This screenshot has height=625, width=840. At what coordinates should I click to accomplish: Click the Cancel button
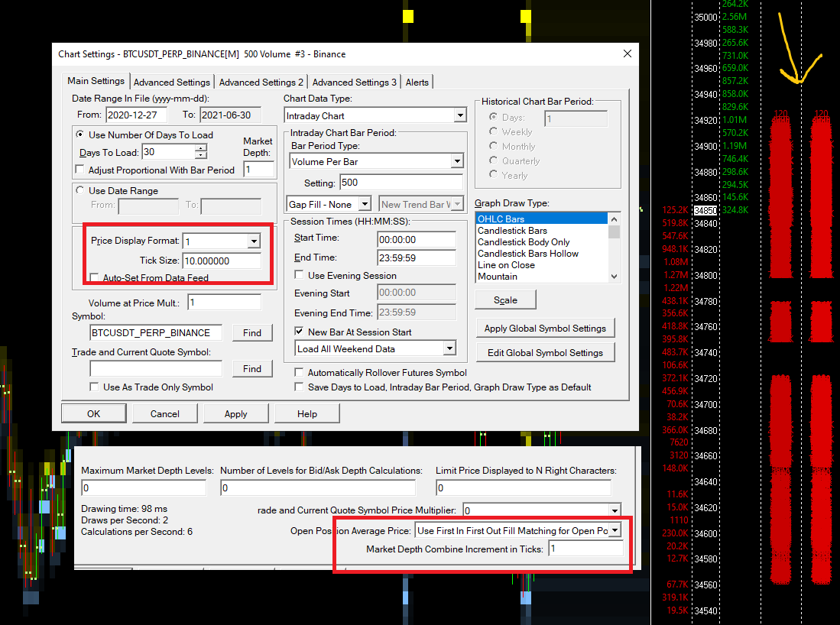pos(165,413)
